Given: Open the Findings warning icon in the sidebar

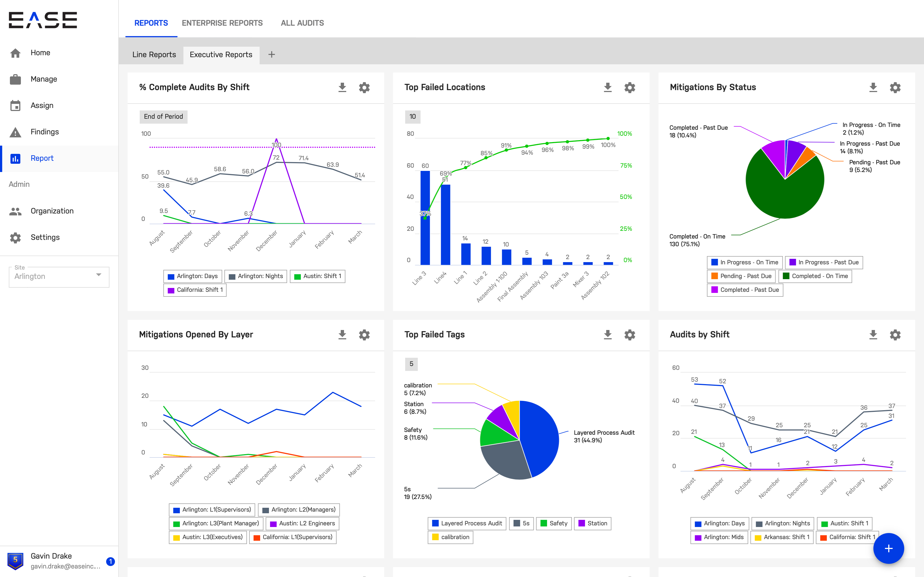Looking at the screenshot, I should point(15,132).
